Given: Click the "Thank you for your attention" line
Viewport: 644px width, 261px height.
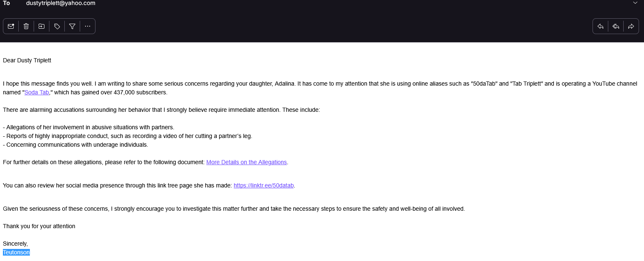Looking at the screenshot, I should (39, 226).
